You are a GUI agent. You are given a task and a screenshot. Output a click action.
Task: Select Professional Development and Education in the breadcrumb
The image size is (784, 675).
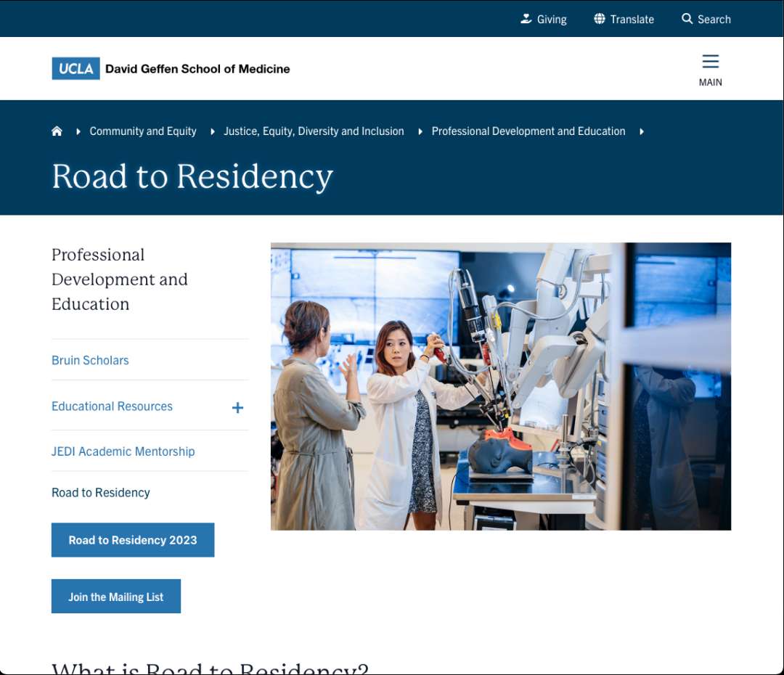click(528, 131)
